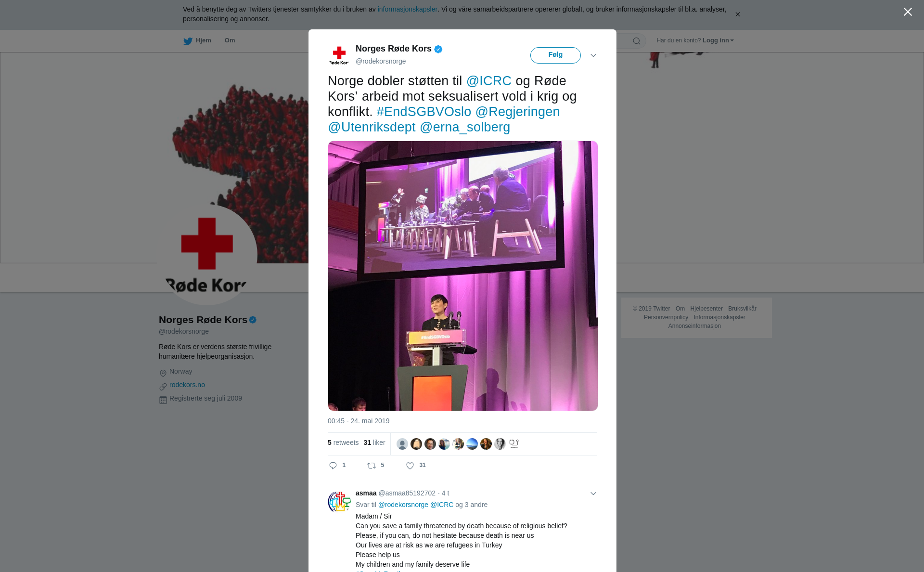Image resolution: width=924 pixels, height=572 pixels.
Task: Retweet using the retweet arrows icon
Action: [372, 466]
